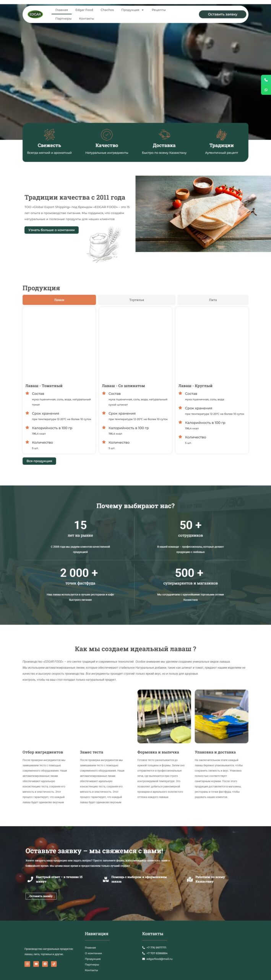Click the Лаваш - Круглый product title
Screen dimensions: 271x980
pyautogui.click(x=195, y=385)
